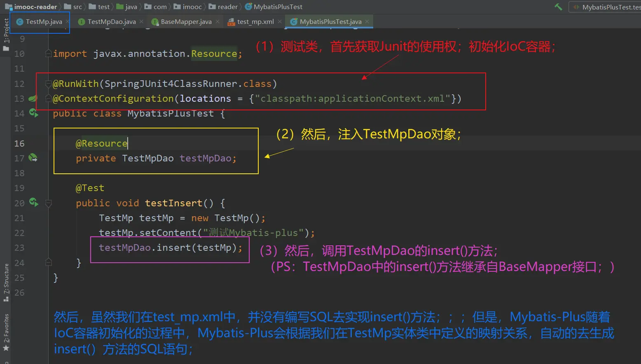
Task: Click the imooc-reader breadcrumb root
Action: coord(35,7)
